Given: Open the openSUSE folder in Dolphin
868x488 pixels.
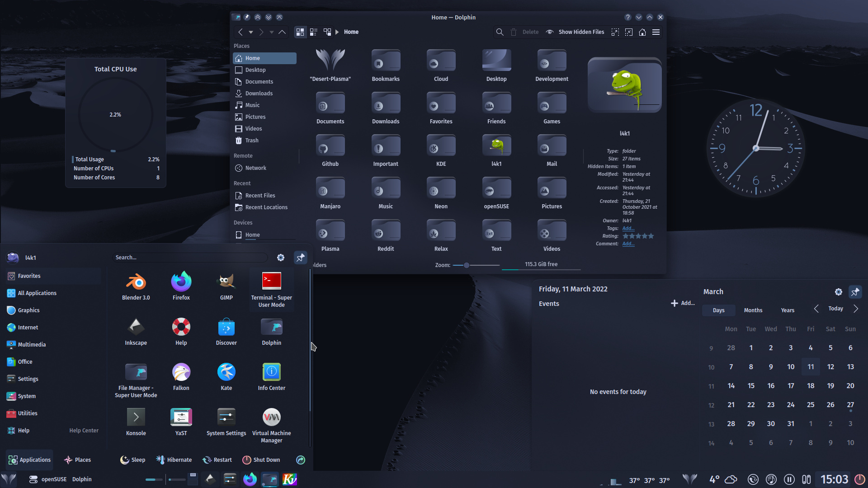Looking at the screenshot, I should pos(496,194).
